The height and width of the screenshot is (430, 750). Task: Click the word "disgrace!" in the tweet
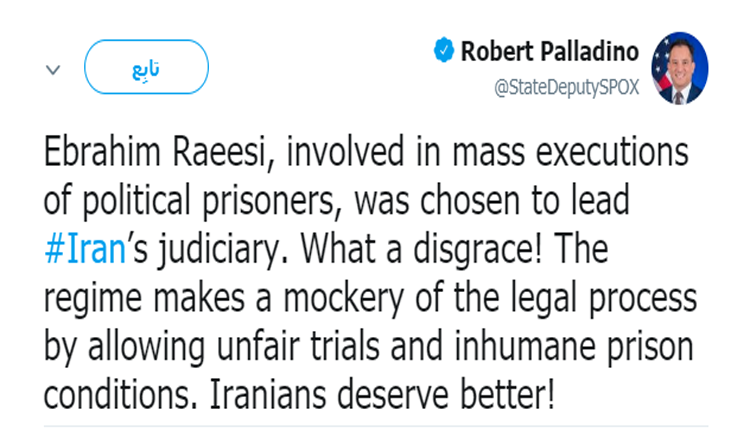(x=478, y=250)
